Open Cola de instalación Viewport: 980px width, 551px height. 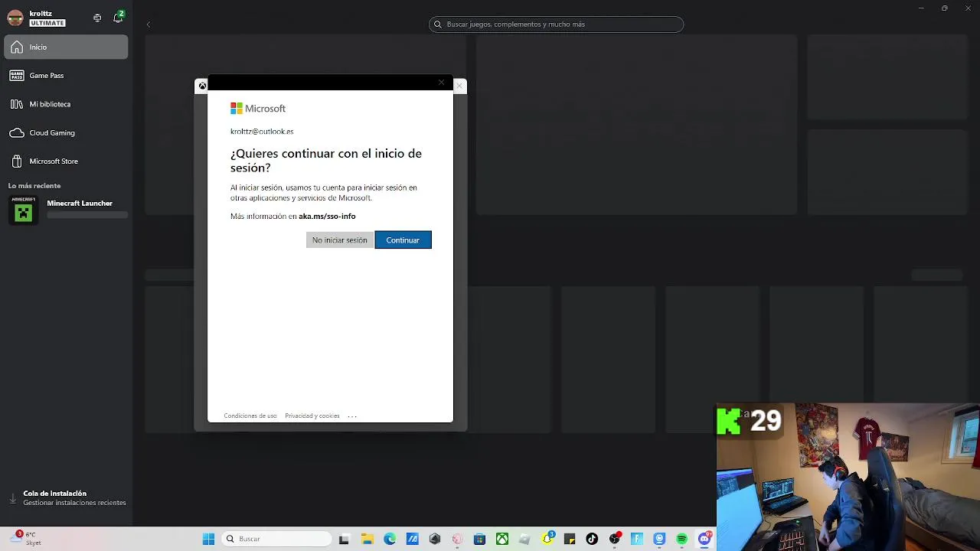pos(67,498)
